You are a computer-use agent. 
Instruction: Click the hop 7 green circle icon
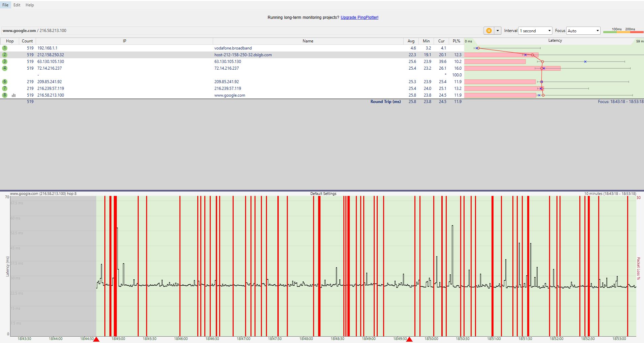[5, 89]
